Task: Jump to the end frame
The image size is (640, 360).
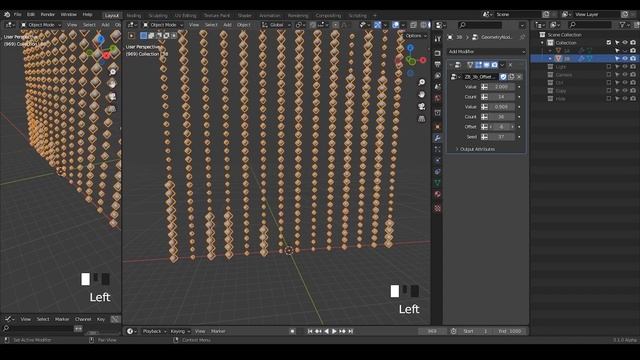Action: pos(351,331)
